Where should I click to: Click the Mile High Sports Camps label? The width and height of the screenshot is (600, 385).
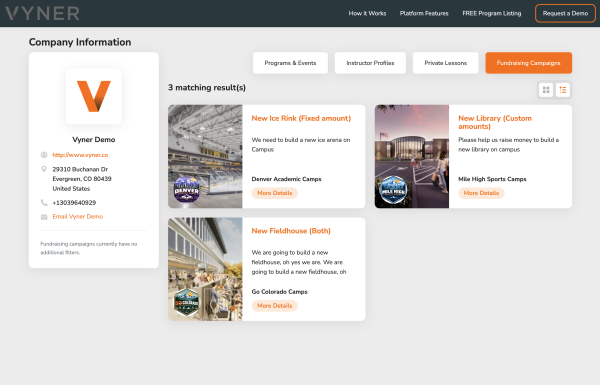492,179
